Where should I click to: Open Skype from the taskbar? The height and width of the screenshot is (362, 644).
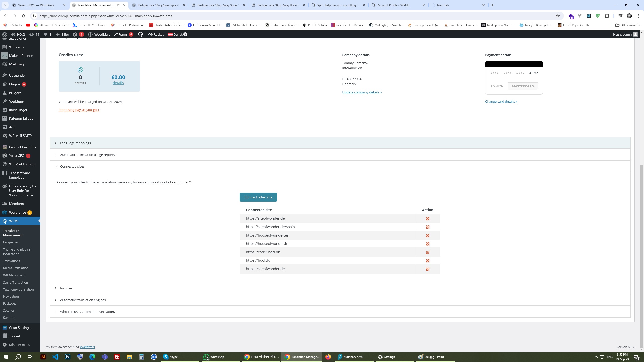coord(180,357)
